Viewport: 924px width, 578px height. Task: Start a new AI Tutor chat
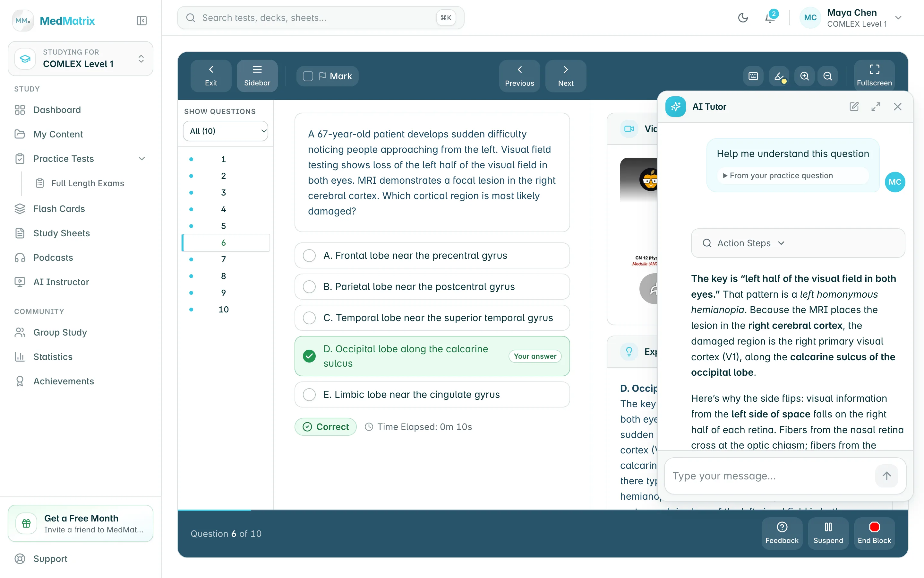tap(854, 107)
